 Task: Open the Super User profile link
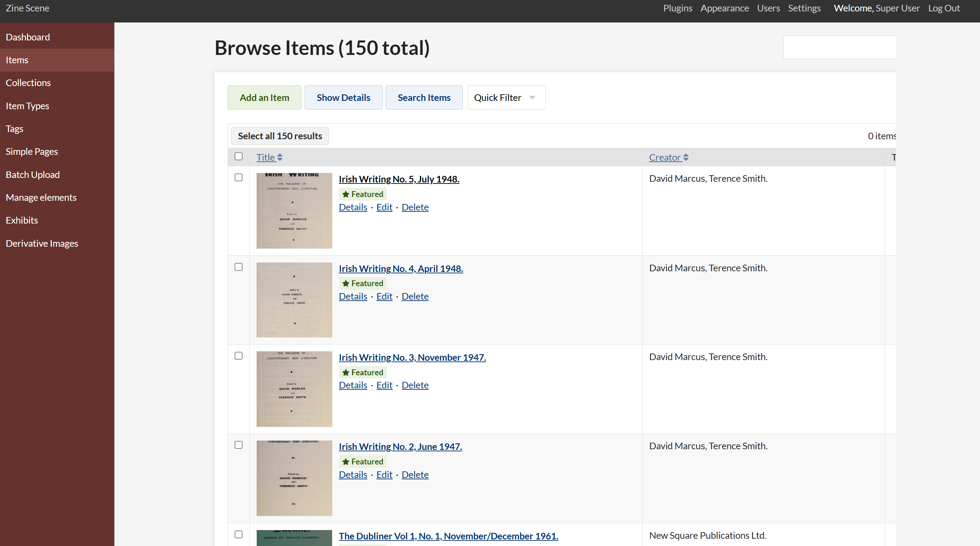point(897,8)
